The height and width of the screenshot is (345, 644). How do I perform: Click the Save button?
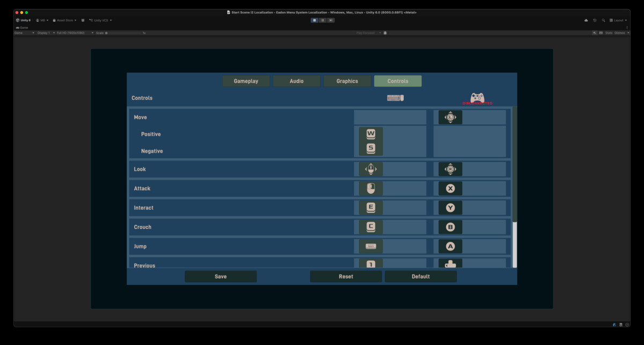[221, 276]
